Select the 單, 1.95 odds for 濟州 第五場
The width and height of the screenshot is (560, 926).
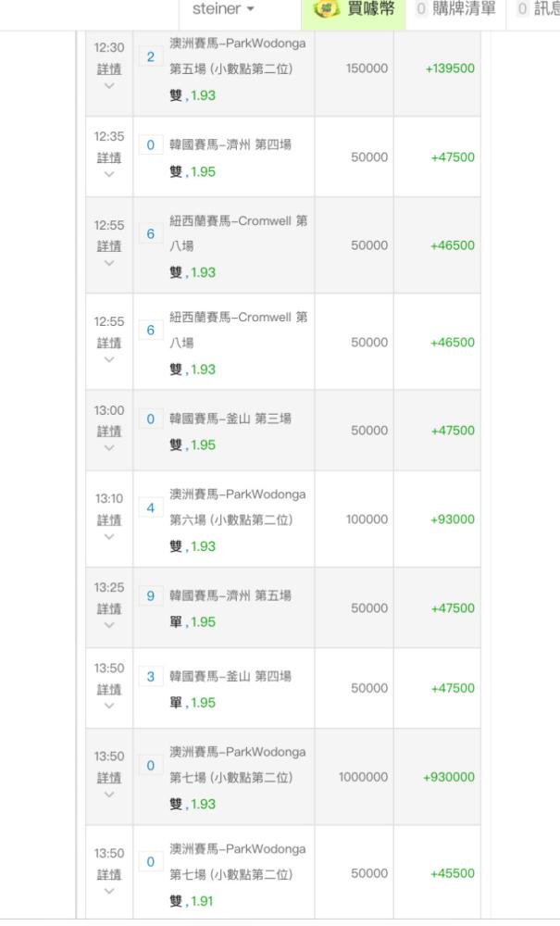[x=193, y=622]
